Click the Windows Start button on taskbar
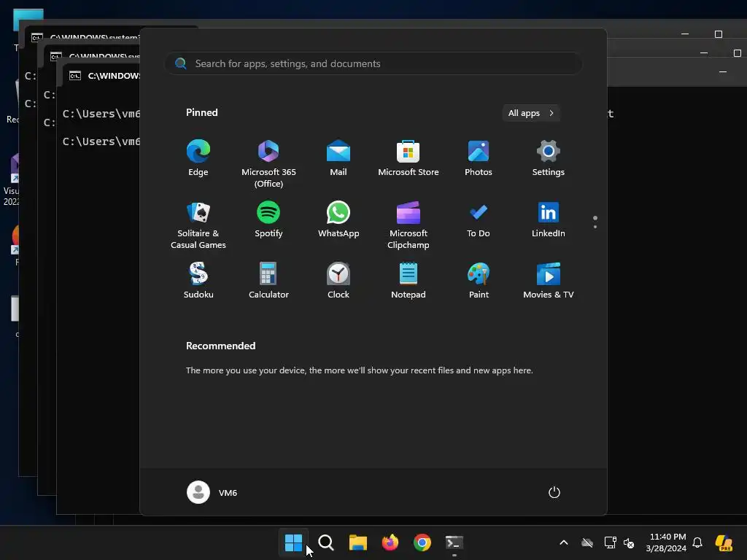 (293, 542)
